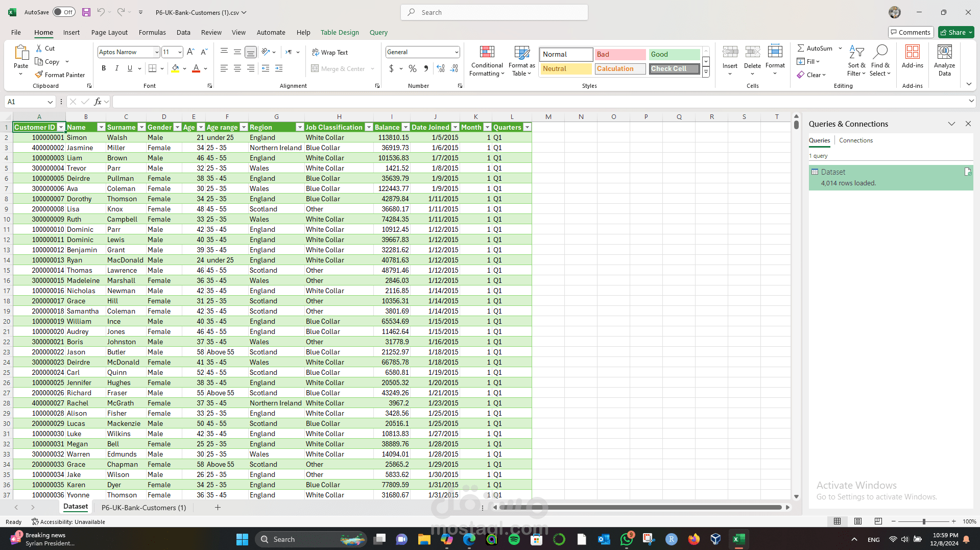Apply the Good cell style
This screenshot has height=550, width=980.
[674, 54]
